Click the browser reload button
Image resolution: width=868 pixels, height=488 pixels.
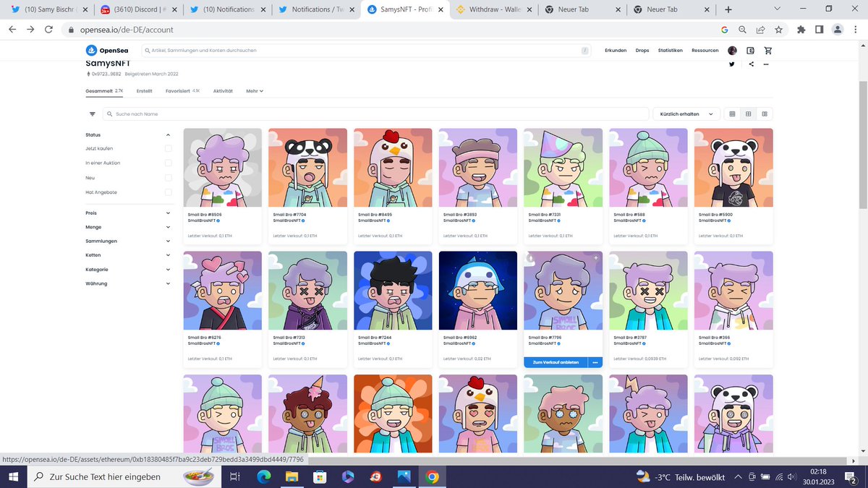point(51,30)
